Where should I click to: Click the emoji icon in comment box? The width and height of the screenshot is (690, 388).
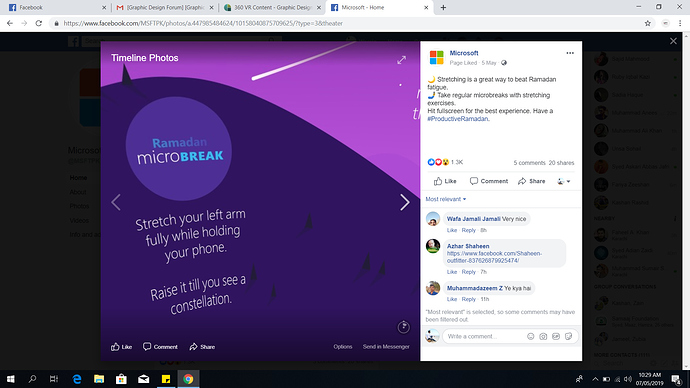531,337
